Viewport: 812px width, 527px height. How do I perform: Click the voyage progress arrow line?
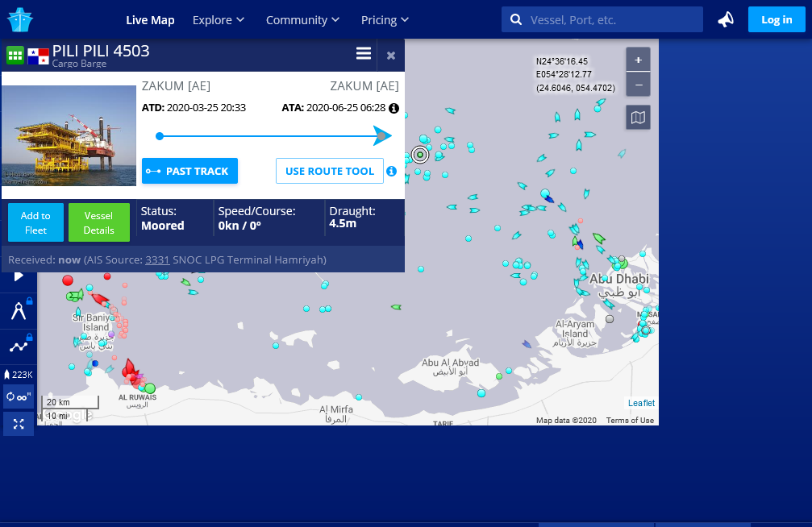(273, 136)
